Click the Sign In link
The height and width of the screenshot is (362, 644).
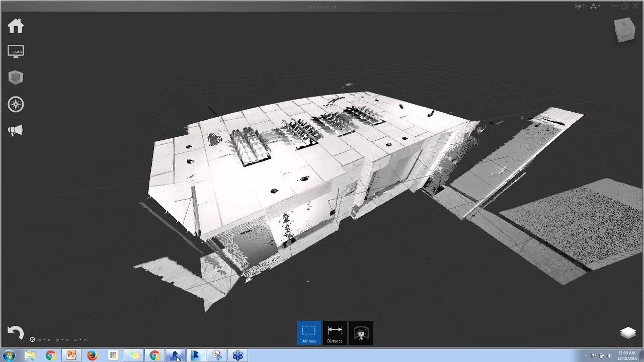[580, 6]
